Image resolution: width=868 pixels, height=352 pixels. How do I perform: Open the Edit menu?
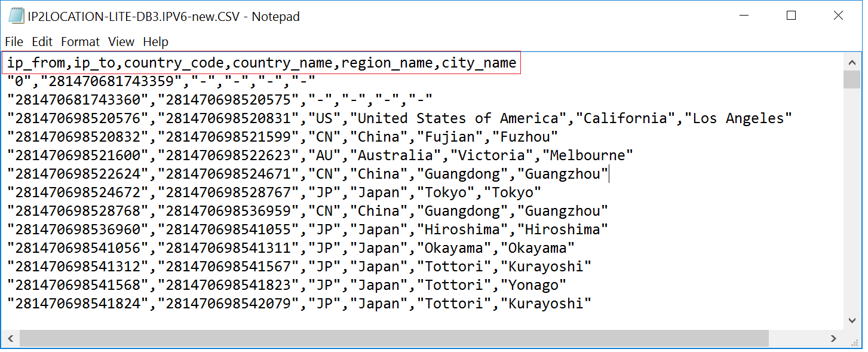pos(42,42)
